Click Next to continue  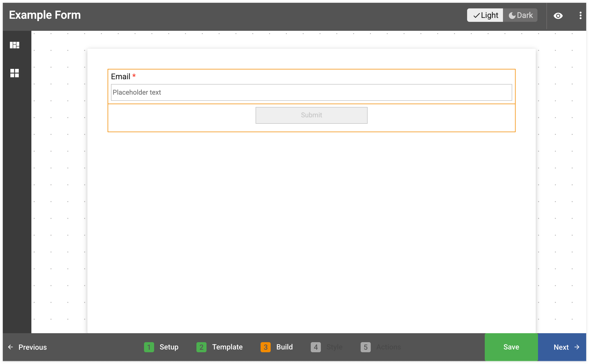click(562, 347)
